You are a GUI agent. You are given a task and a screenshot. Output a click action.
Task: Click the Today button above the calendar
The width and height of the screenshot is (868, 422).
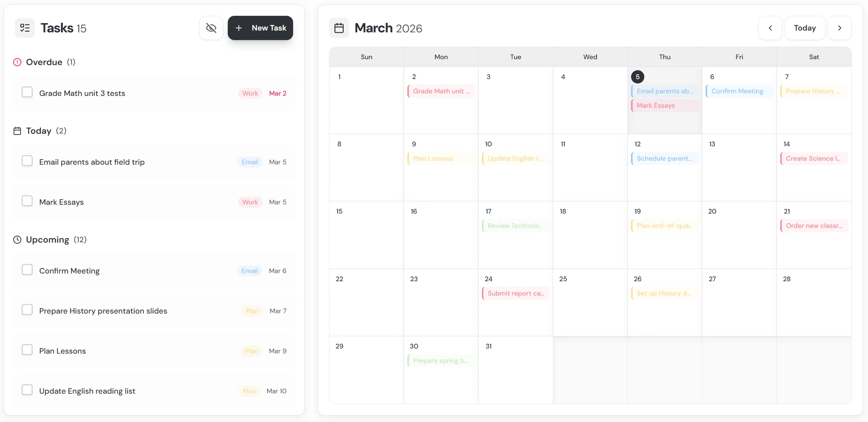804,28
